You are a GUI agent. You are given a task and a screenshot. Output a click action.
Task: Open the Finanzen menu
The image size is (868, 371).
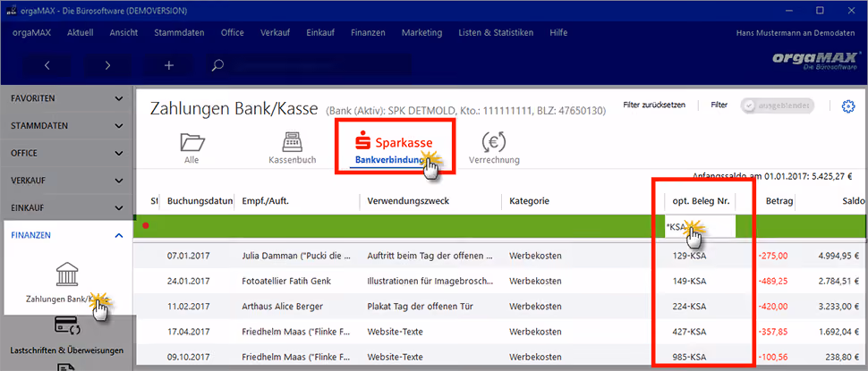[x=368, y=32]
